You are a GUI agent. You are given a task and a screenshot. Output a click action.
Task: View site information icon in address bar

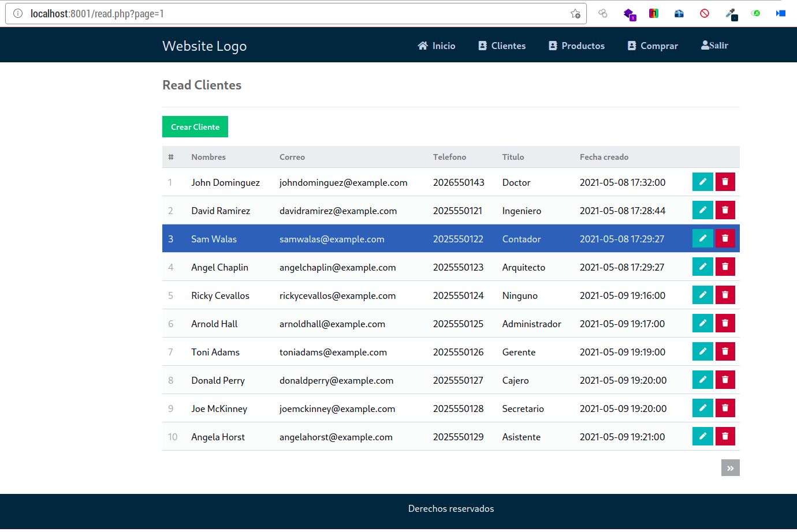[18, 13]
